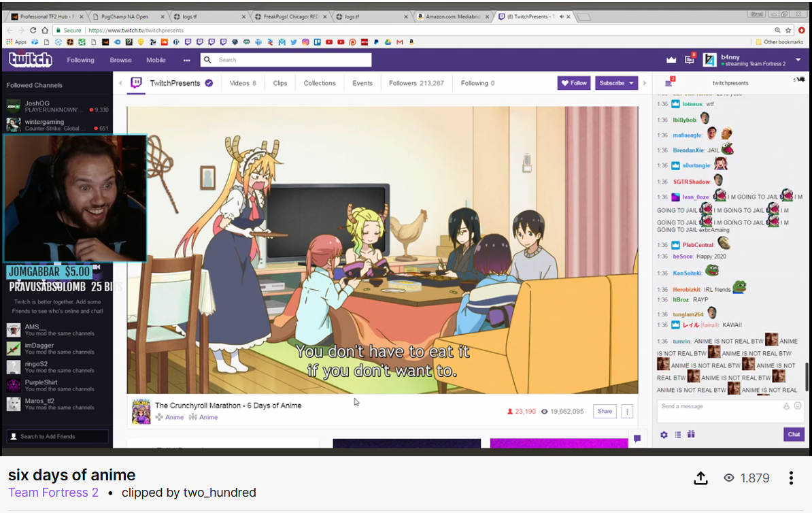Click the Share button under the video
Image resolution: width=812 pixels, height=513 pixels.
605,412
